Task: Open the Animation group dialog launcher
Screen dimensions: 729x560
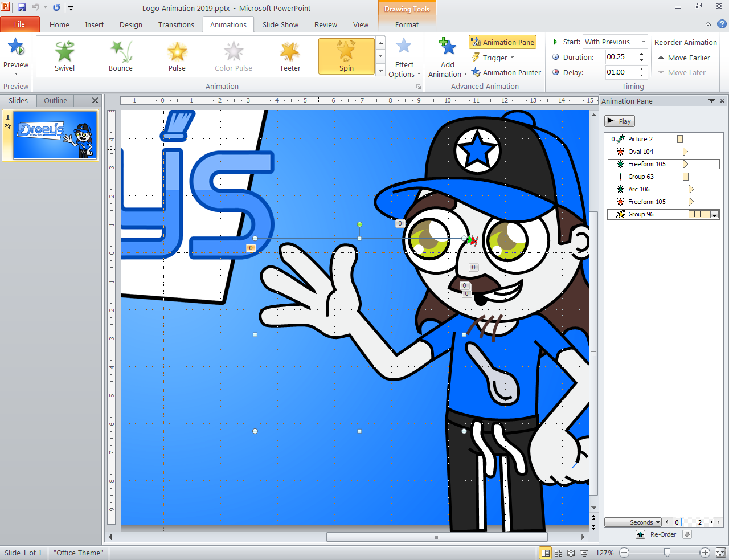Action: click(419, 87)
